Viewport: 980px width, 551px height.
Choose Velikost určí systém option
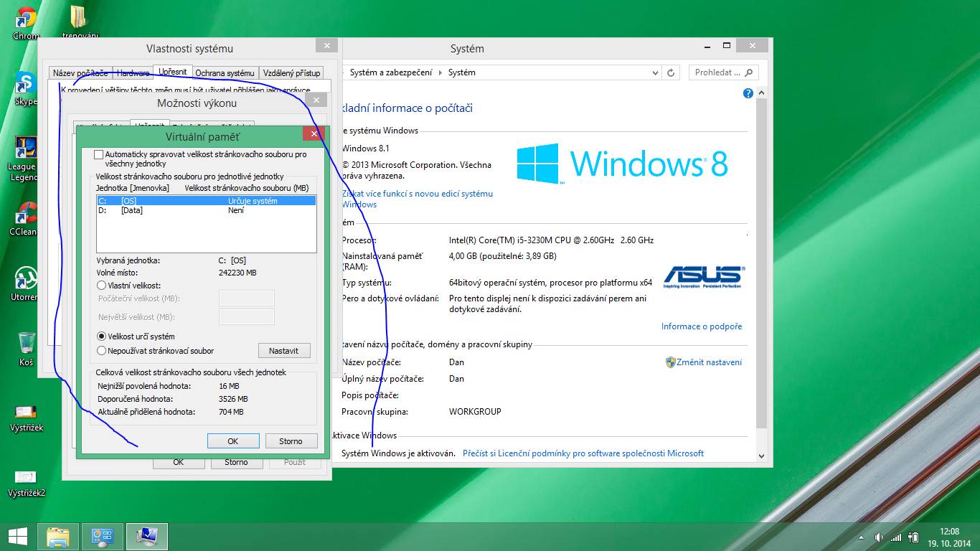(101, 336)
